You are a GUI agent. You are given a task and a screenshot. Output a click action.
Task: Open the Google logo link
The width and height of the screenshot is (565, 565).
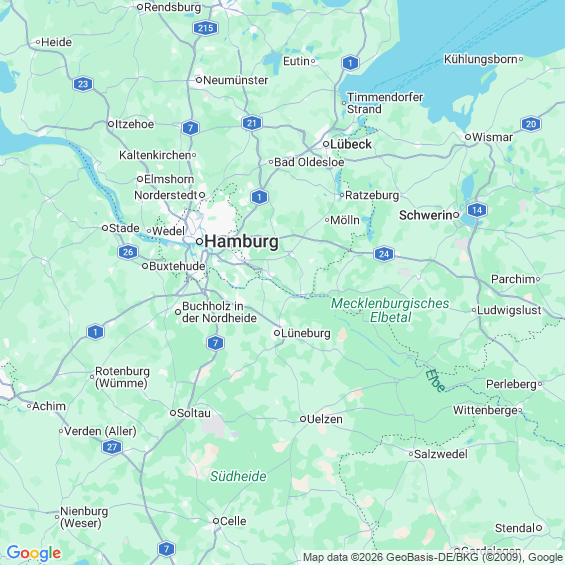point(34,553)
